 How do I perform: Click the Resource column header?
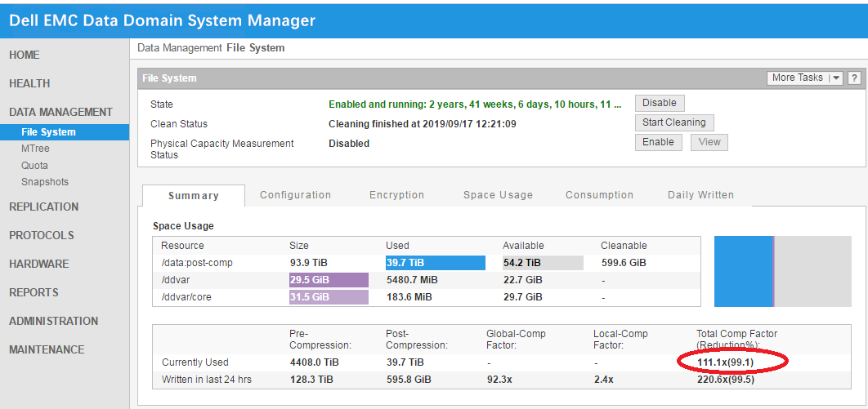click(x=182, y=246)
